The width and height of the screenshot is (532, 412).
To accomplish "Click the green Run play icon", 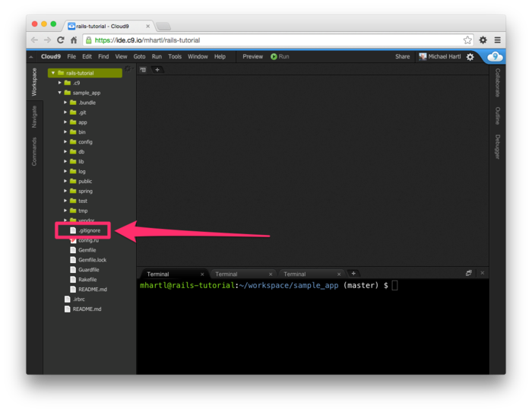I will [x=274, y=57].
